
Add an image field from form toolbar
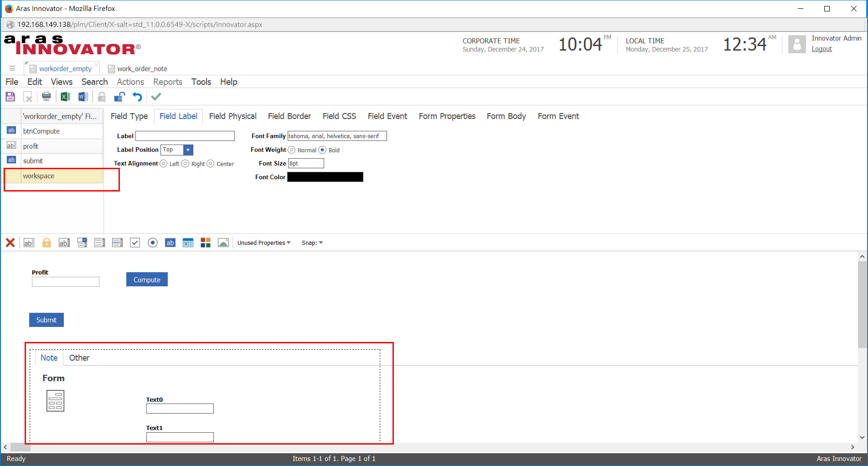pyautogui.click(x=223, y=243)
